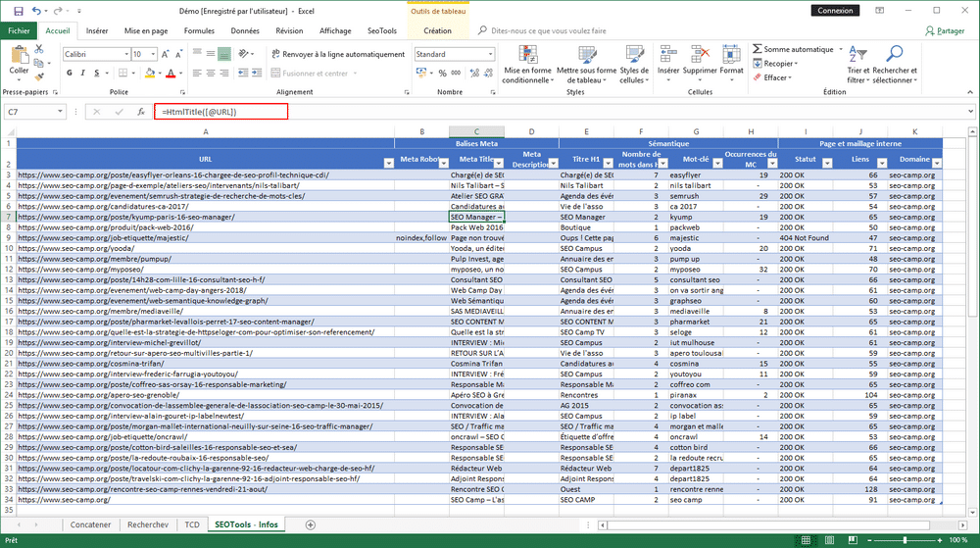Click the Partager share button
The width and height of the screenshot is (980, 548).
tap(945, 30)
